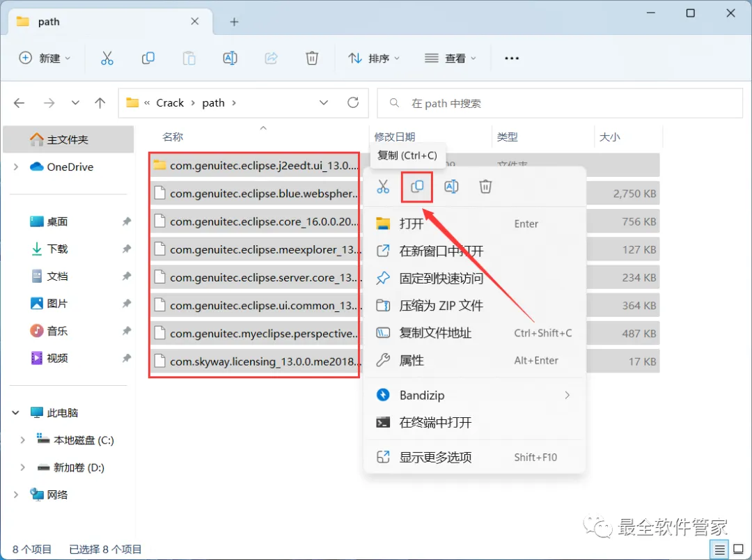752x560 pixels.
Task: Click the Delete trash icon in the context menu
Action: click(485, 187)
